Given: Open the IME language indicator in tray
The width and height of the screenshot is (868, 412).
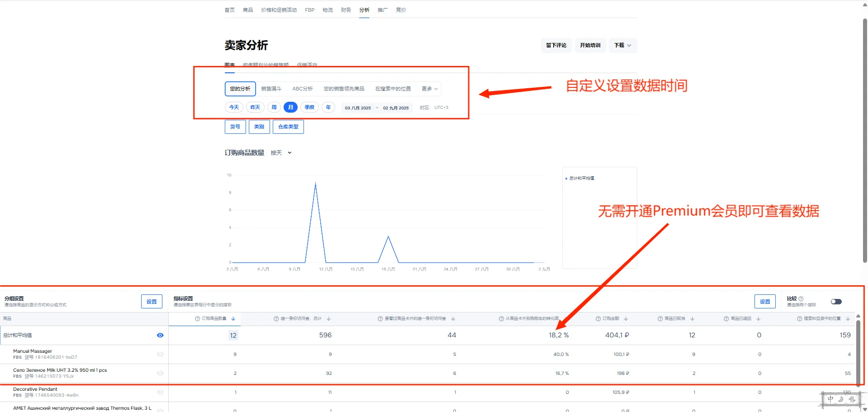Looking at the screenshot, I should [x=830, y=399].
